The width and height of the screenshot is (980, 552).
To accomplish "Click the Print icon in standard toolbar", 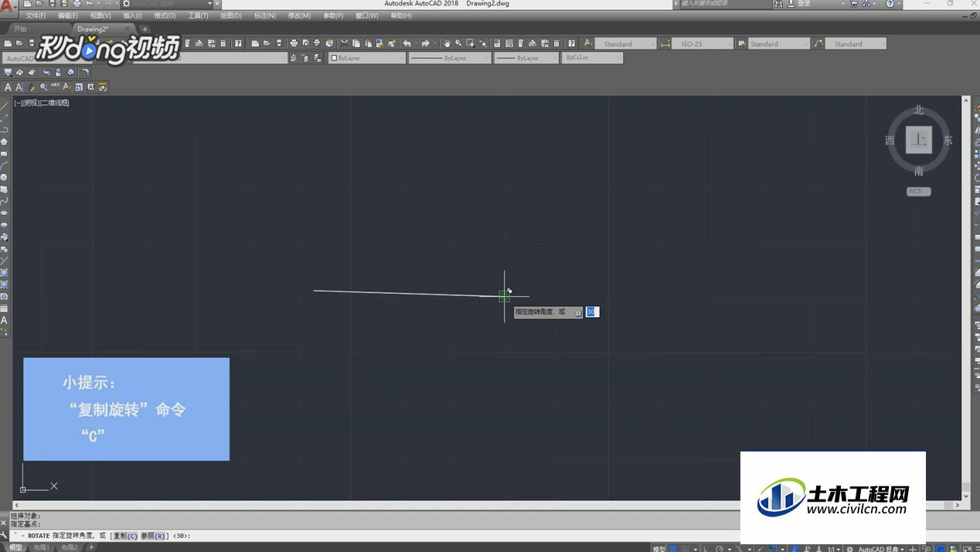I will point(294,43).
